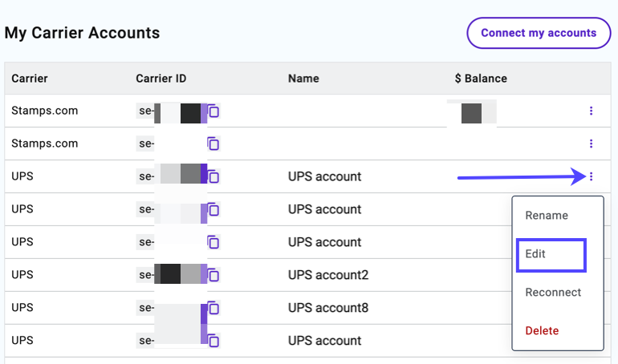Click the Name column header
618x364 pixels.
(x=303, y=79)
